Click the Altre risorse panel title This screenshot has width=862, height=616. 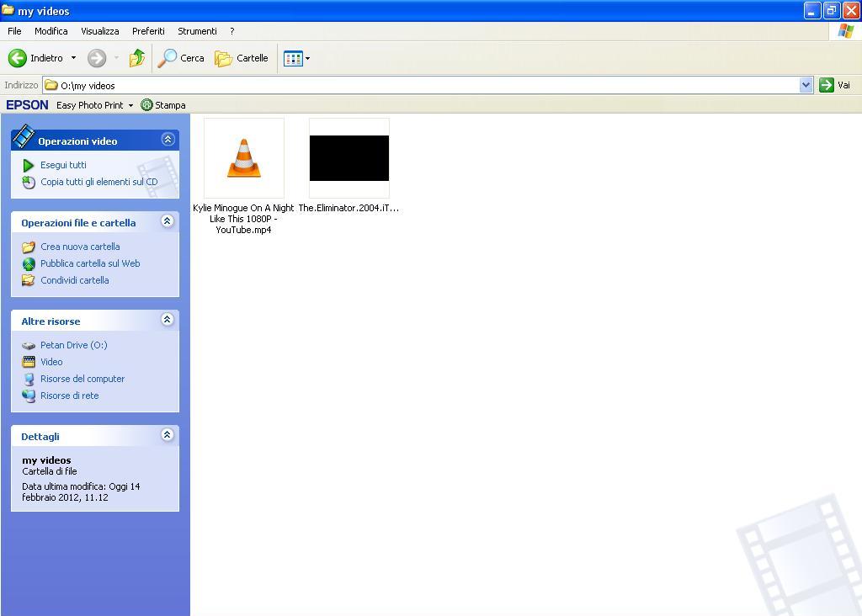click(51, 321)
